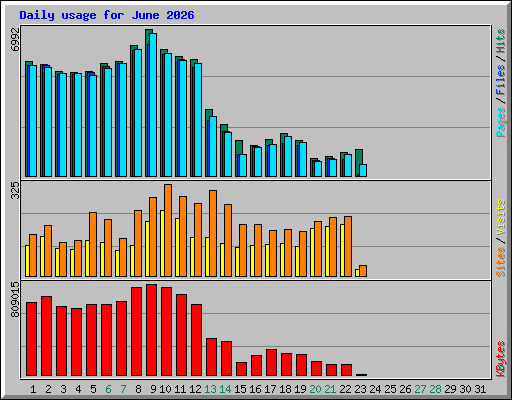
Task: Click the Visits legend label
Action: point(501,217)
